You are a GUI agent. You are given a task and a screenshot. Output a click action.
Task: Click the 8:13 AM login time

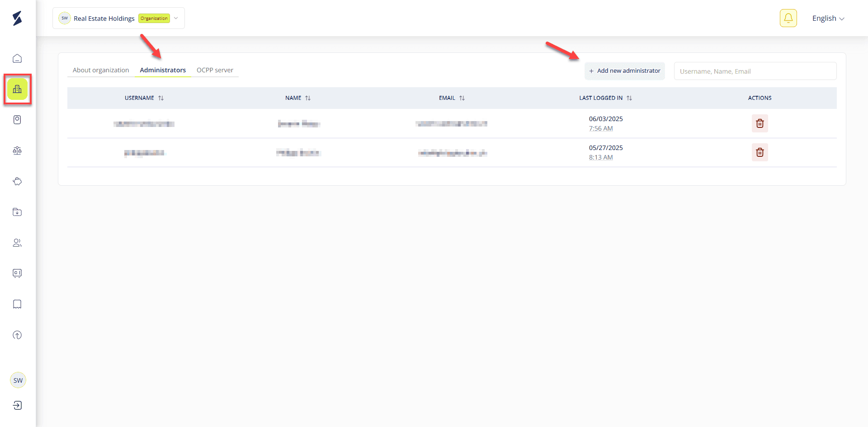(601, 157)
